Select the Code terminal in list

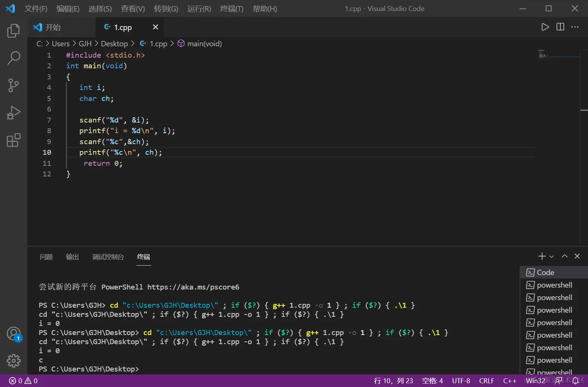coord(545,272)
